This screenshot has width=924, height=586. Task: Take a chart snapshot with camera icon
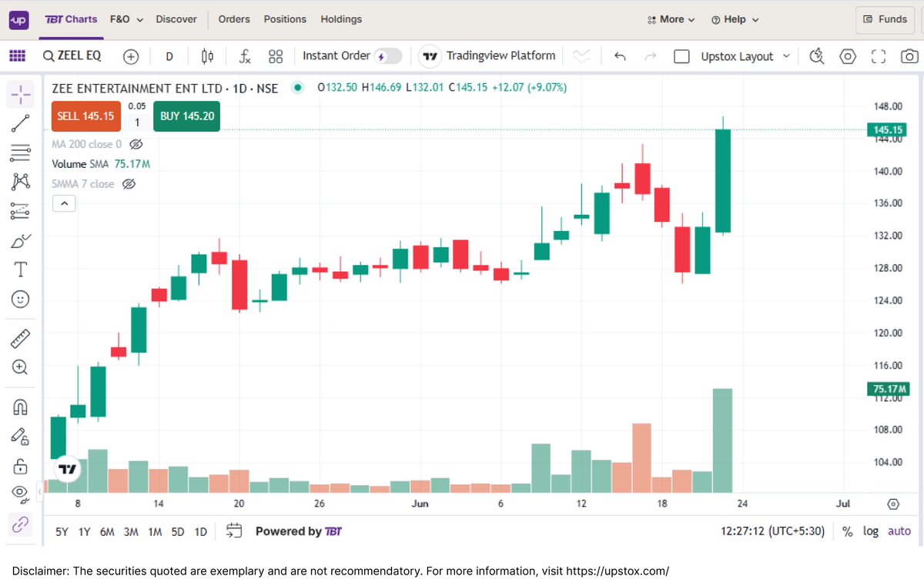(909, 56)
